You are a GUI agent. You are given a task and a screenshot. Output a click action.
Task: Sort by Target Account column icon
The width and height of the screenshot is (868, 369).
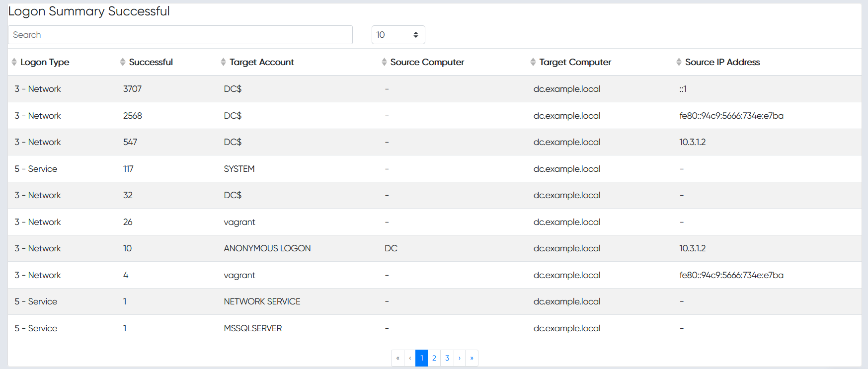(x=223, y=62)
